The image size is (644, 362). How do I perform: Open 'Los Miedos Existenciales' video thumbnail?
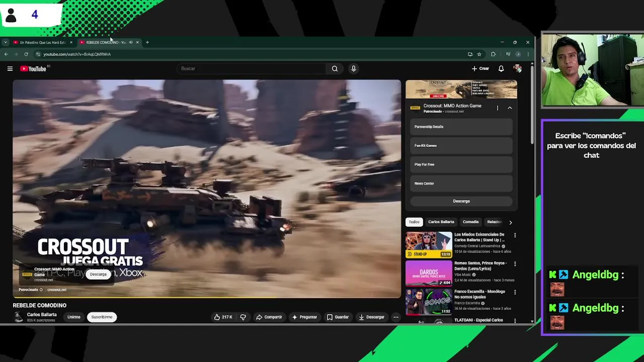click(x=429, y=244)
